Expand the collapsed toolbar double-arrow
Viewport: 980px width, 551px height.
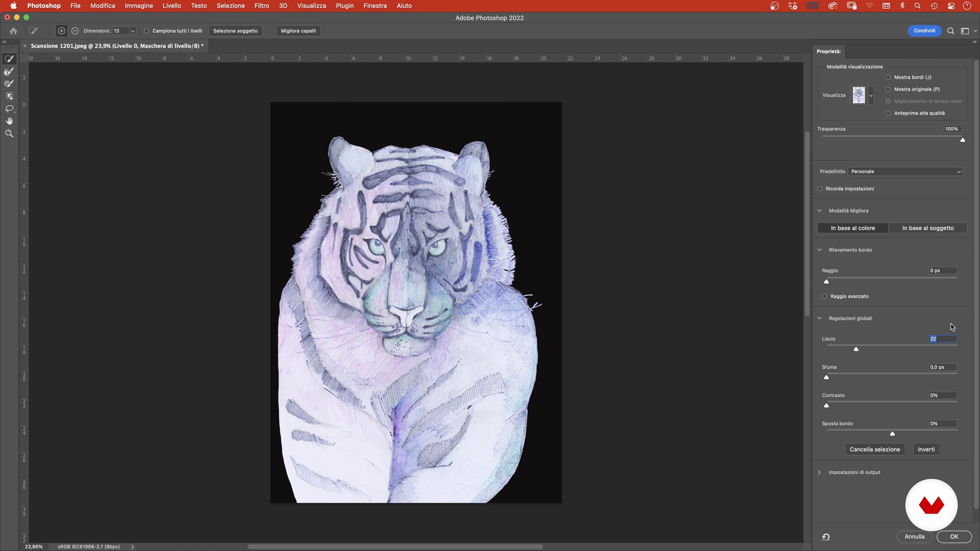(4, 42)
